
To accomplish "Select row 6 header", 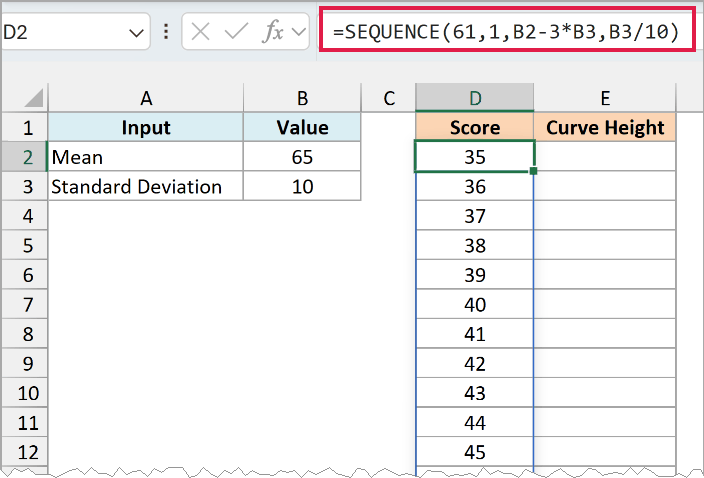I will 25,275.
